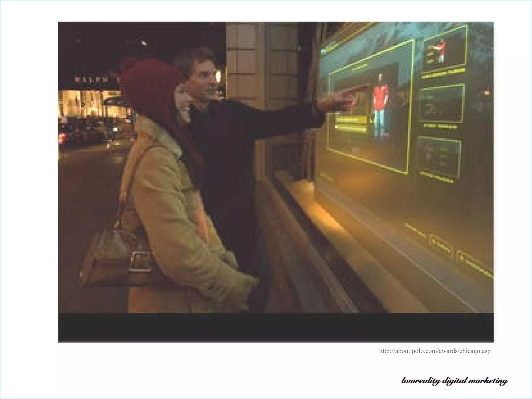Click the yellow caption under middle product panel

coord(440,127)
